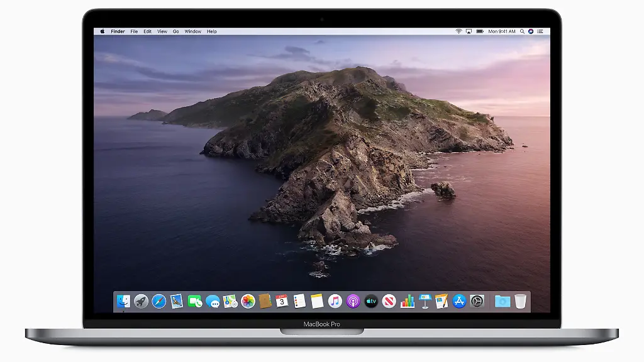The image size is (644, 362).
Task: Open the Apple menu
Action: coord(102,30)
